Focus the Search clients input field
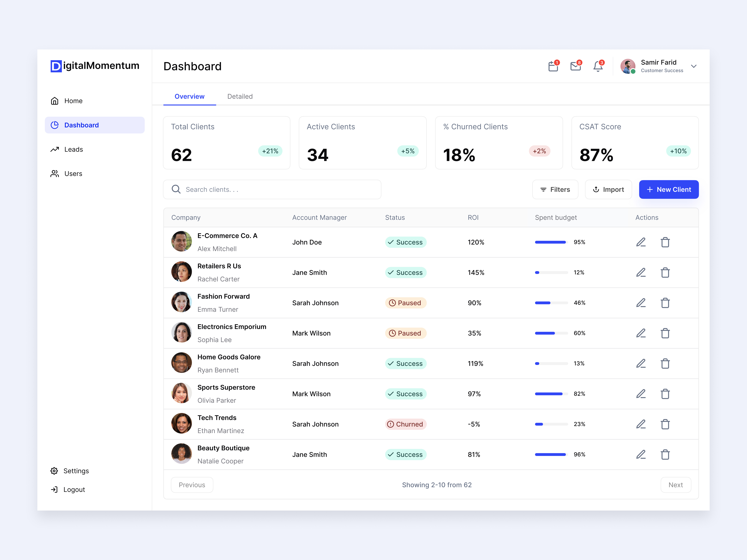 click(272, 189)
